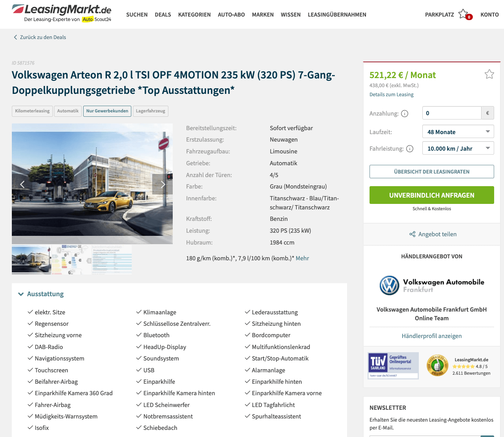The width and height of the screenshot is (504, 437).
Task: Click ÜBERSICHT DER LEASINGRATEN button
Action: coord(431,172)
